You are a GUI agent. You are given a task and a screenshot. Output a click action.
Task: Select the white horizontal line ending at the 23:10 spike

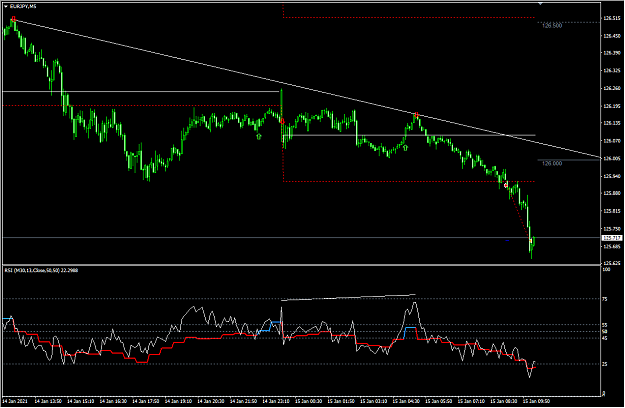[141, 92]
